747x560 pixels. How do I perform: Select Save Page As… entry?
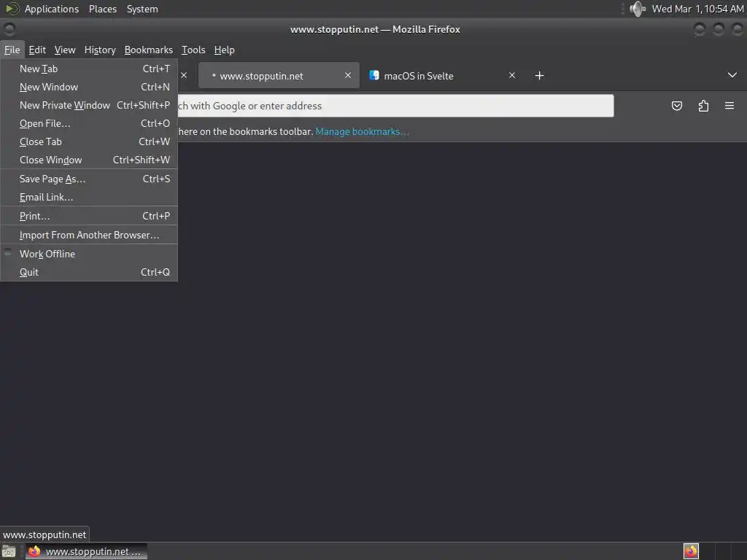tap(89, 179)
